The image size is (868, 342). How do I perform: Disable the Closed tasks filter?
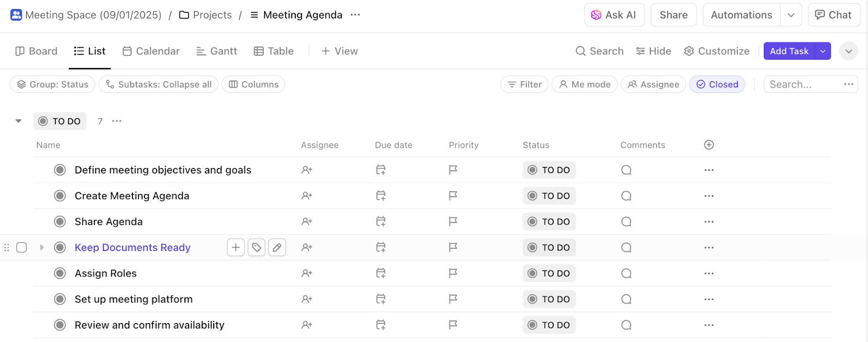point(717,84)
